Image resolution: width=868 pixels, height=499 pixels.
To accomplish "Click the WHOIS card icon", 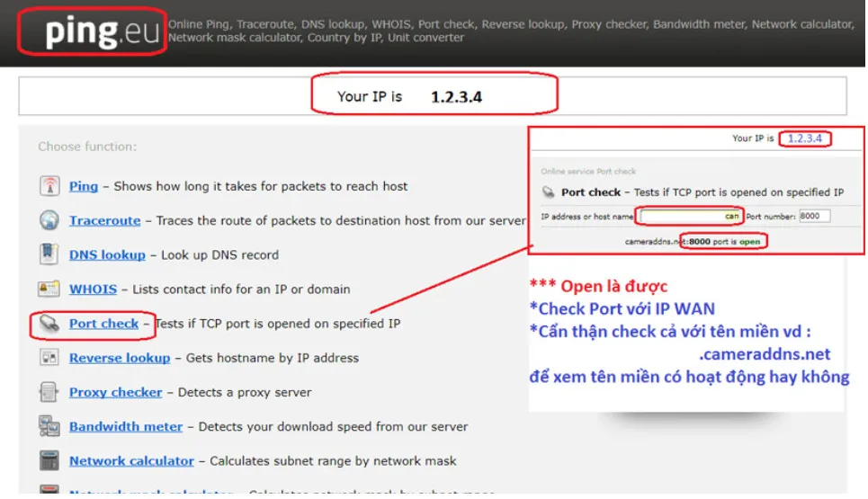I will pos(49,289).
